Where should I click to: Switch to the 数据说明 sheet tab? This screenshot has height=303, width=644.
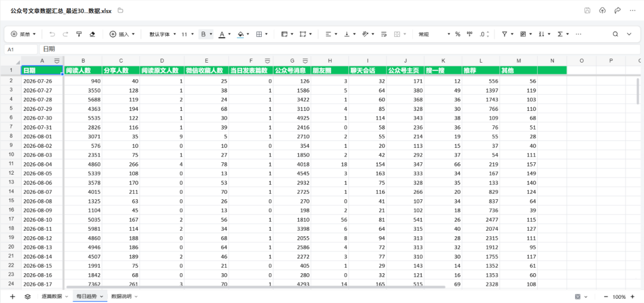(x=122, y=296)
